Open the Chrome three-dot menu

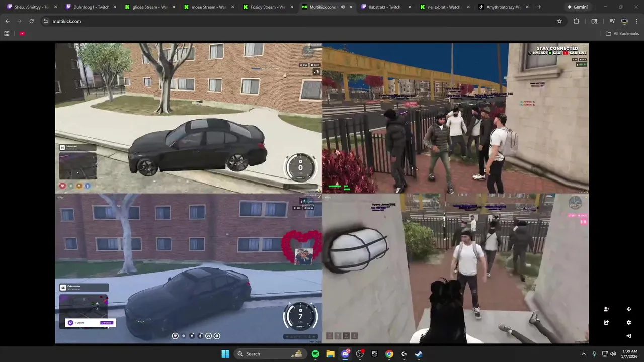coord(636,21)
